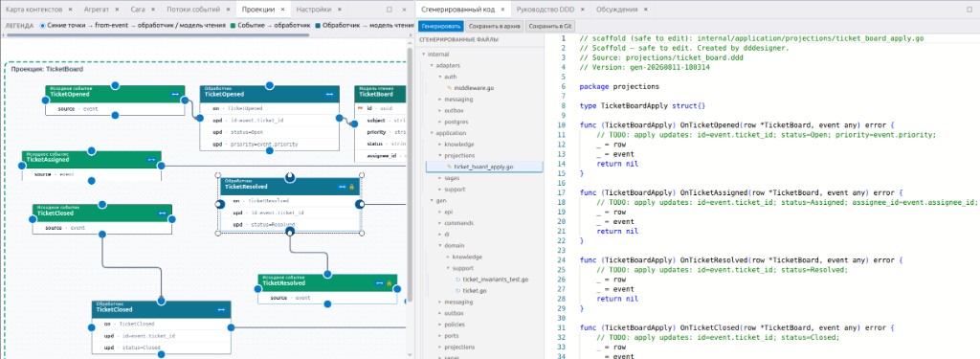Click the lock icon on green TicketResolved source event
This screenshot has height=359, width=980.
point(389,283)
